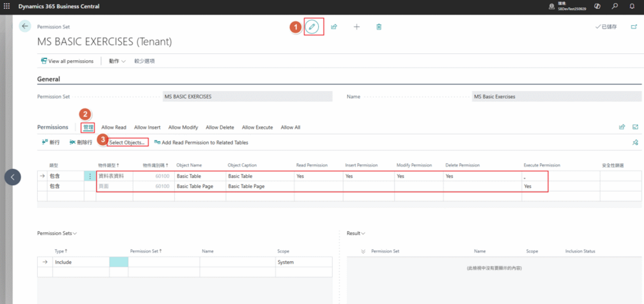Image resolution: width=644 pixels, height=304 pixels.
Task: Click View all permissions button
Action: 67,61
